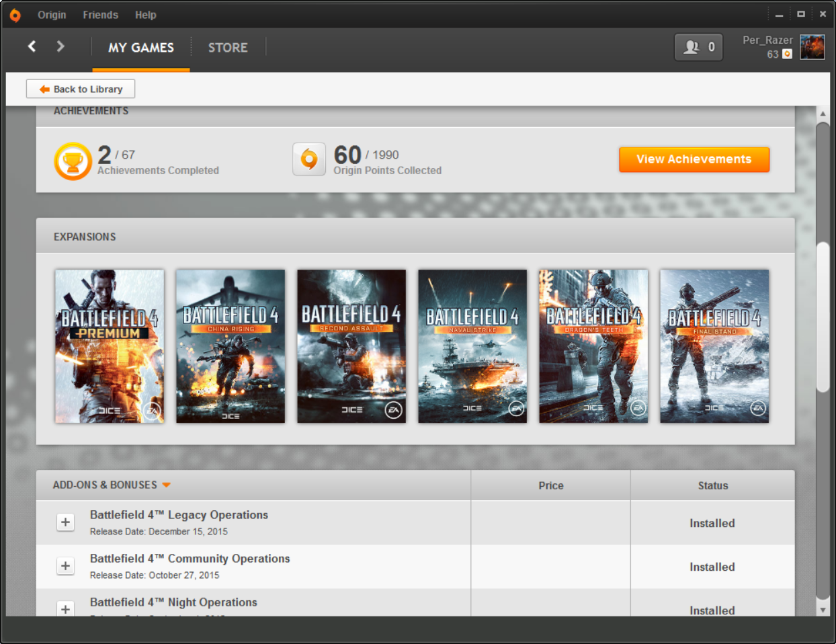Click the Origin points icon beside 63

787,54
